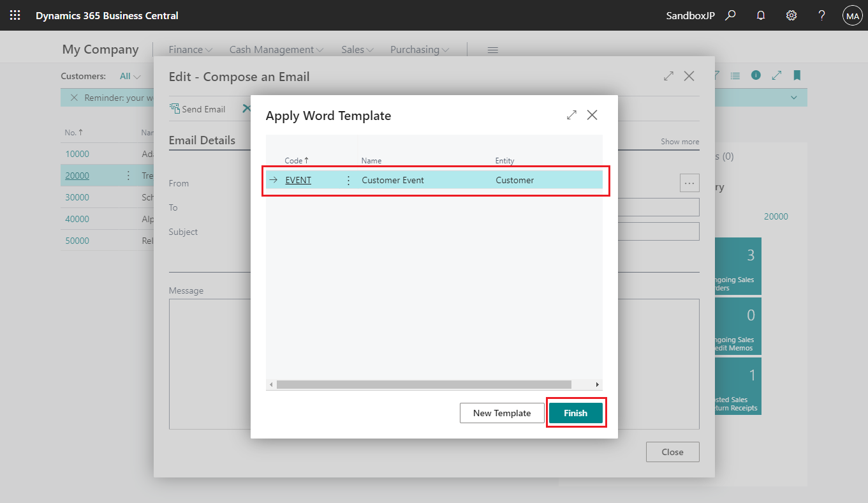868x503 pixels.
Task: Expand the Compose an Email dialog to fullscreen
Action: point(668,75)
